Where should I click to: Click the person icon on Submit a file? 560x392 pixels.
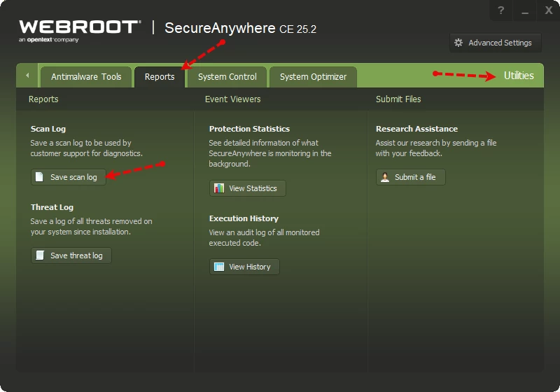point(385,177)
